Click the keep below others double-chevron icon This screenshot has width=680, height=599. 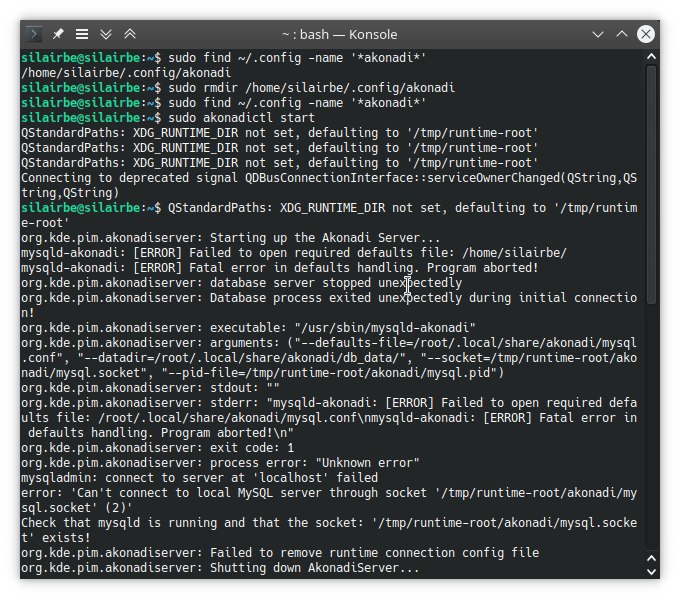point(106,34)
